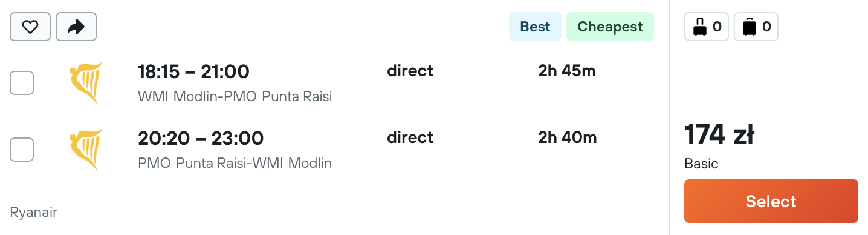
Task: Click PMO Punta Raisi-WMI Modlin route
Action: (235, 163)
